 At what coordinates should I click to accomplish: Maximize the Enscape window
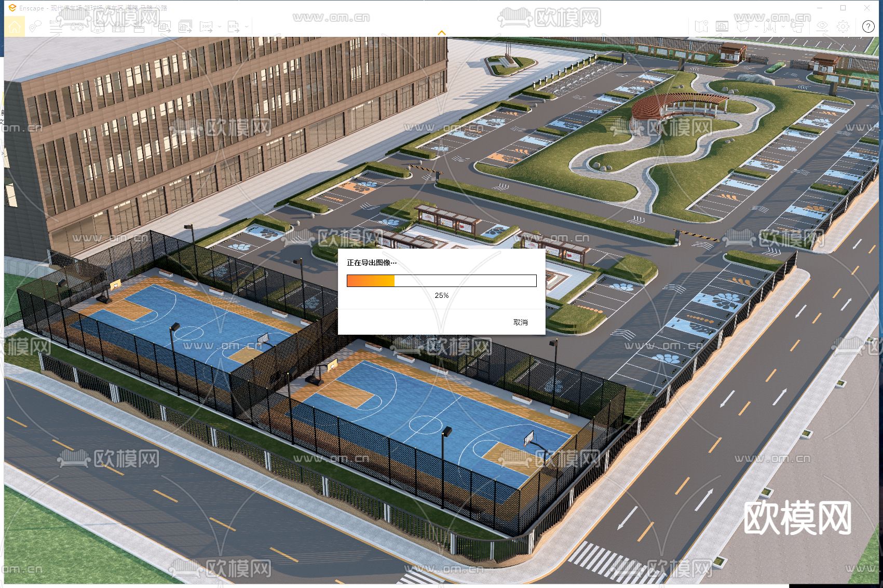pyautogui.click(x=843, y=8)
